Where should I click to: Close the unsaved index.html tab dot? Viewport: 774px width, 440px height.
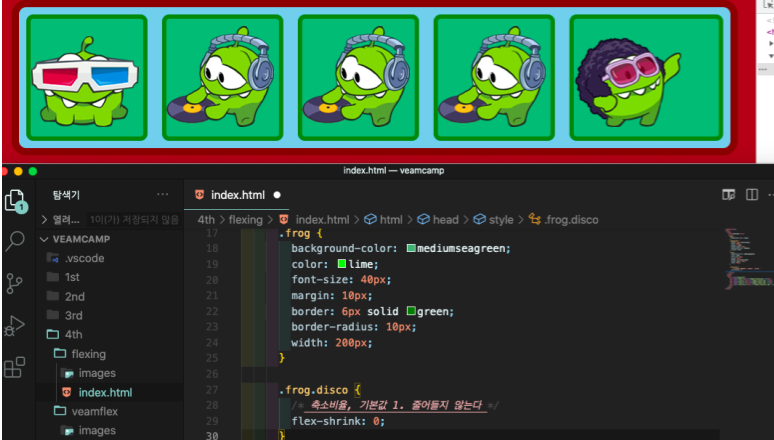coord(277,195)
